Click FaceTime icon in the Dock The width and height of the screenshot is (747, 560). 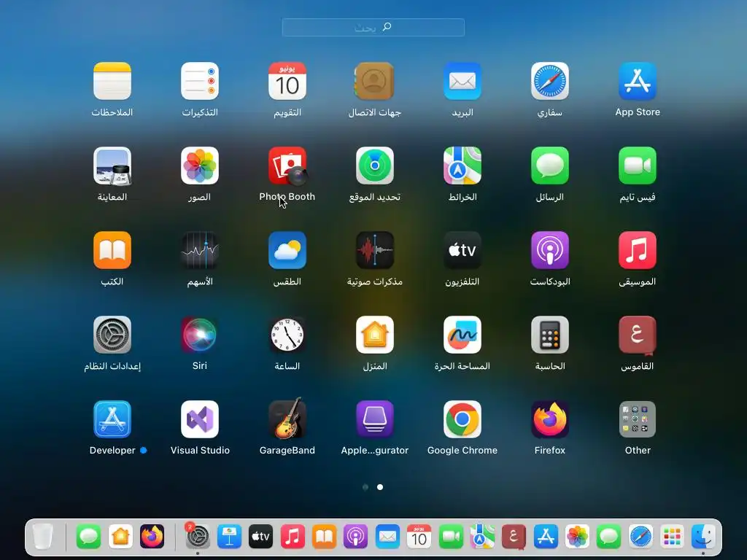click(451, 537)
